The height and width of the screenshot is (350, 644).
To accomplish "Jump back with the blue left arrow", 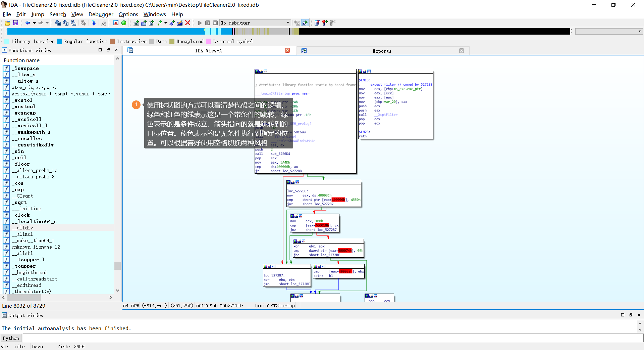I will [x=28, y=23].
